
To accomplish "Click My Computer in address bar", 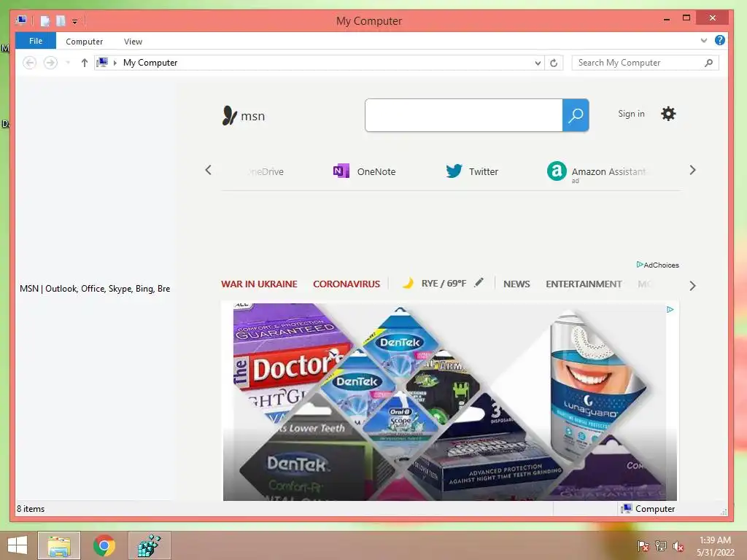I will coord(150,63).
